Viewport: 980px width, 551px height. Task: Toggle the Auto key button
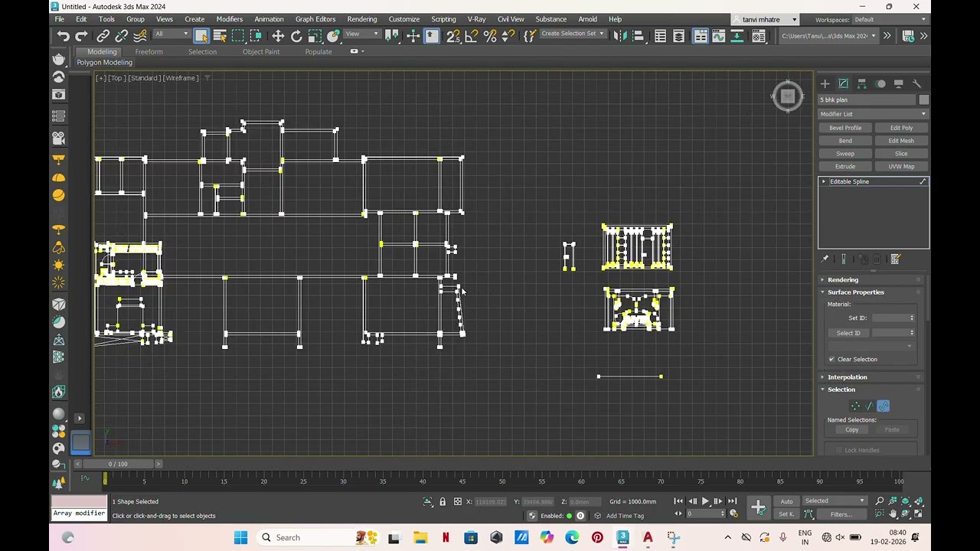786,501
